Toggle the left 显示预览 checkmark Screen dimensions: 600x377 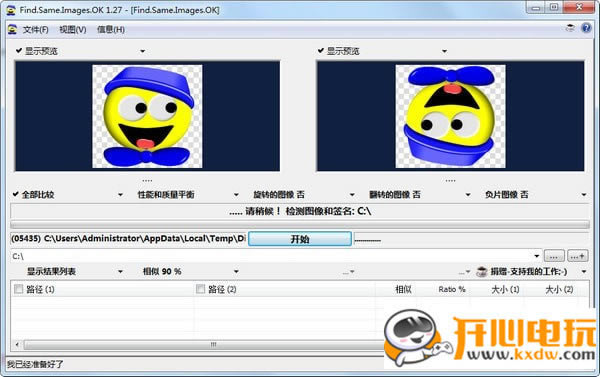point(18,51)
